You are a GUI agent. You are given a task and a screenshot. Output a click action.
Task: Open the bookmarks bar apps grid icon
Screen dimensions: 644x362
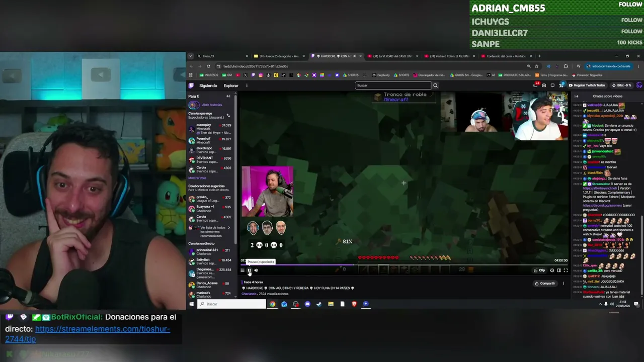click(191, 75)
